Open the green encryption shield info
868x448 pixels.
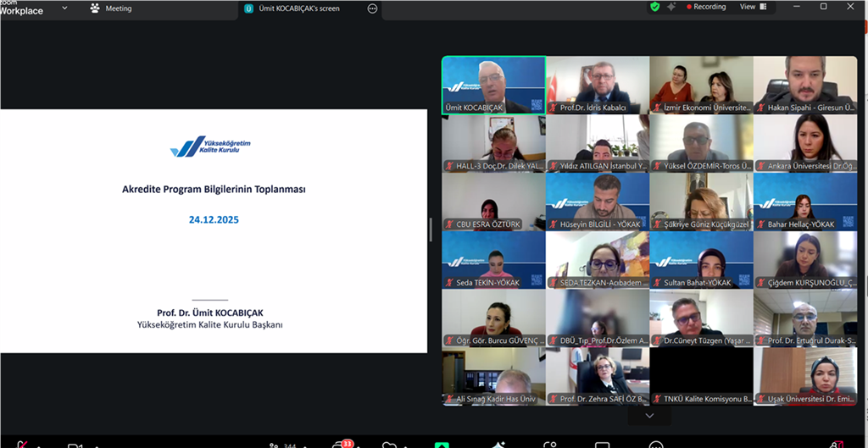(654, 7)
